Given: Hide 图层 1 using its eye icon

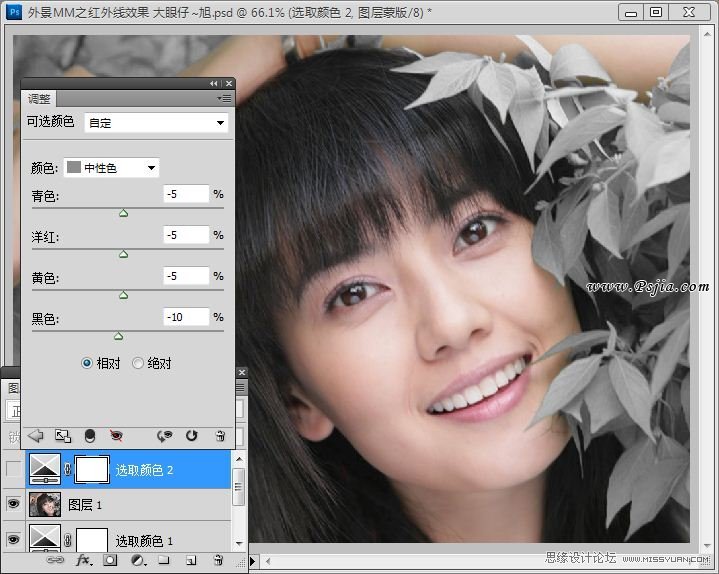Looking at the screenshot, I should click(x=13, y=505).
